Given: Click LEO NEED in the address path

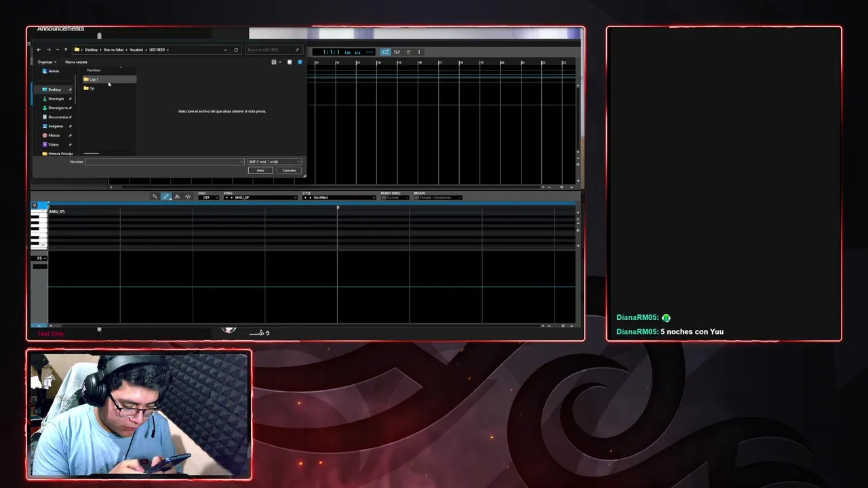Looking at the screenshot, I should point(157,49).
